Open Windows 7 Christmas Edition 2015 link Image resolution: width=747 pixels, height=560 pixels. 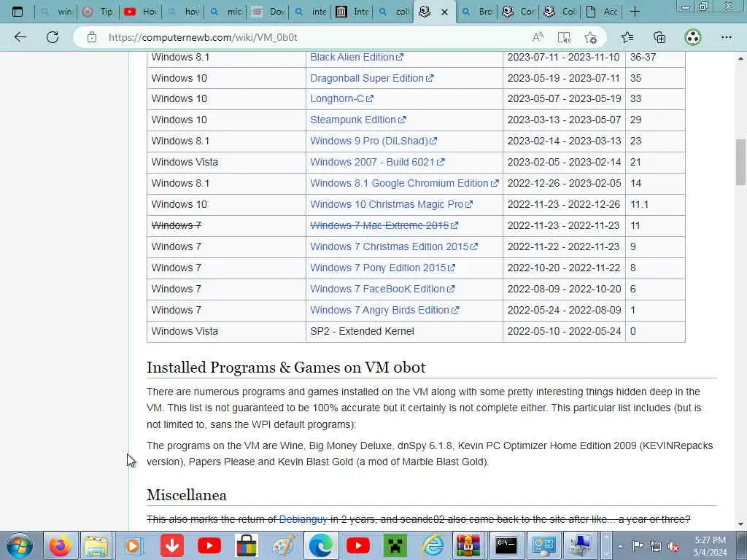tap(393, 246)
